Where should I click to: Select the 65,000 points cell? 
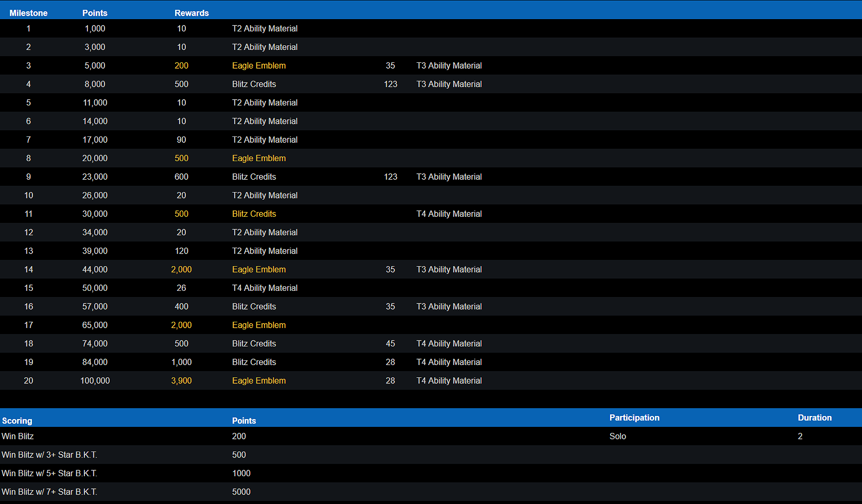click(95, 325)
